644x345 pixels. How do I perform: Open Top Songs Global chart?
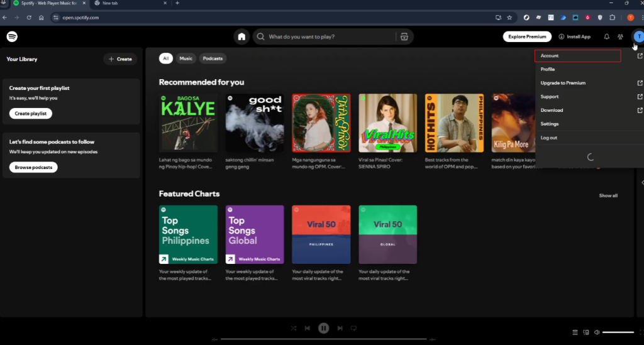(x=255, y=234)
